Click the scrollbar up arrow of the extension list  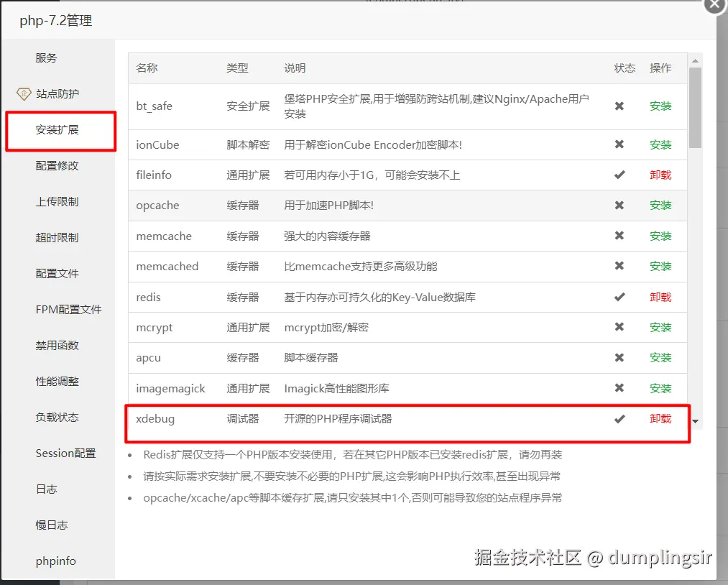coord(695,61)
